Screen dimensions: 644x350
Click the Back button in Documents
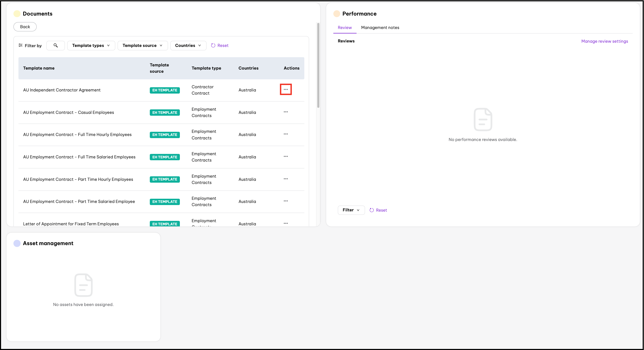point(25,27)
